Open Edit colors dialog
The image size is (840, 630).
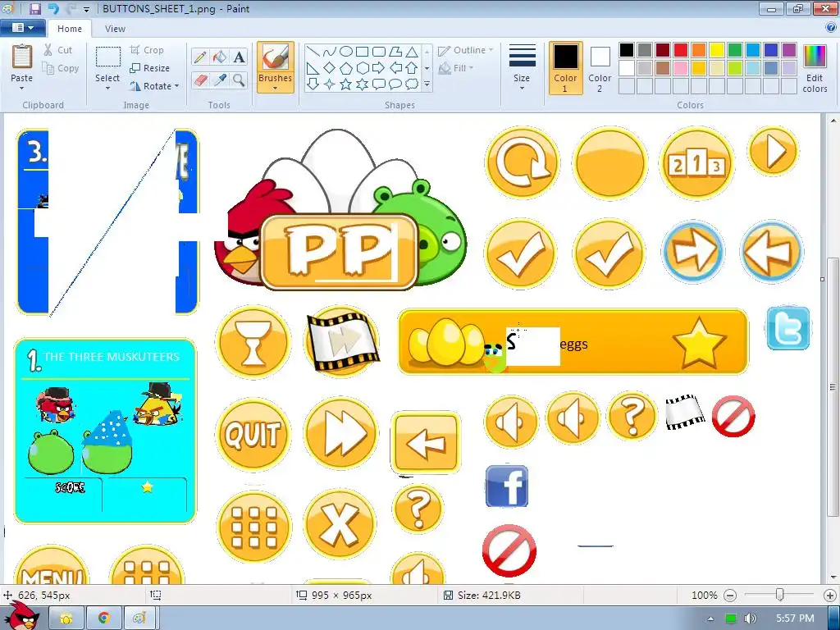[815, 69]
